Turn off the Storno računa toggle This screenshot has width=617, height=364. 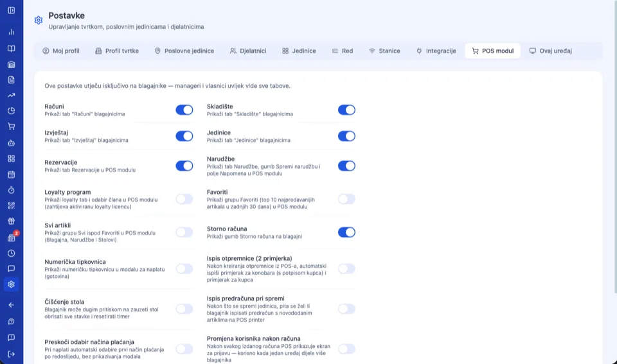click(x=346, y=232)
